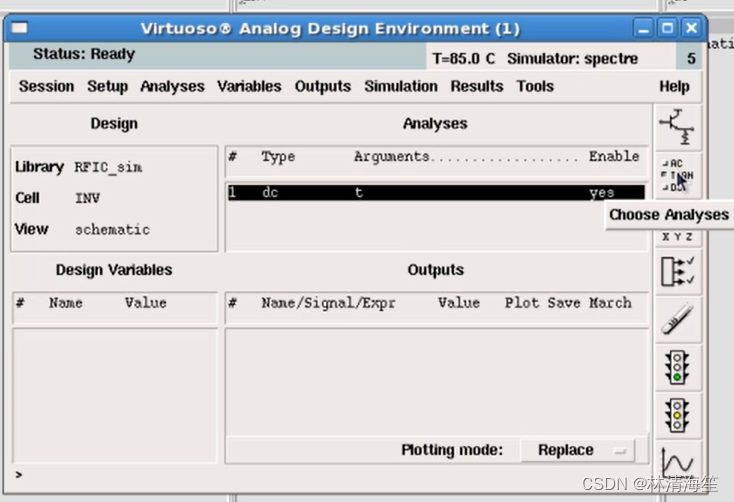The image size is (734, 502).
Task: Click the XYZ Edit Variables icon
Action: coord(677,237)
